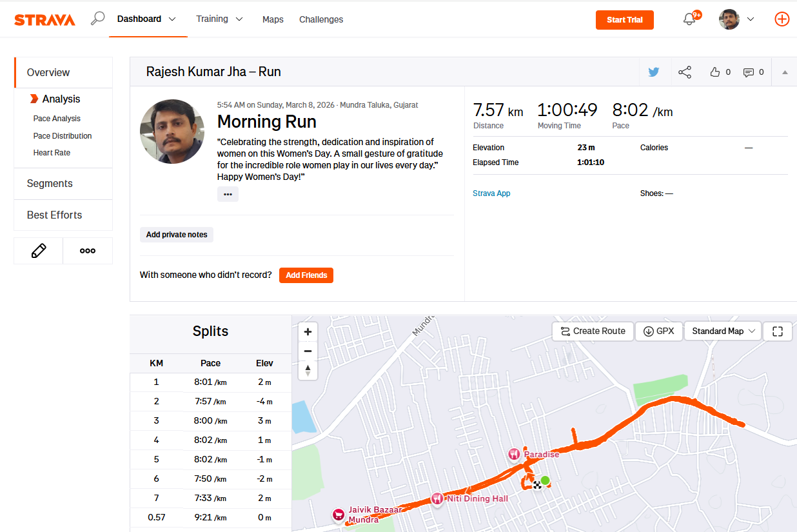Zoom in on the map
The image size is (797, 532).
(x=308, y=332)
